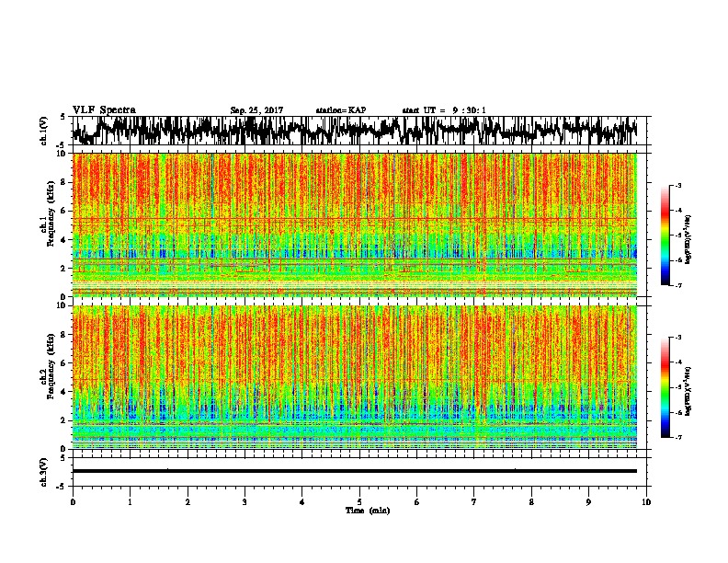The width and height of the screenshot is (728, 563).
Task: Click the time axis tick label 1
Action: click(130, 502)
